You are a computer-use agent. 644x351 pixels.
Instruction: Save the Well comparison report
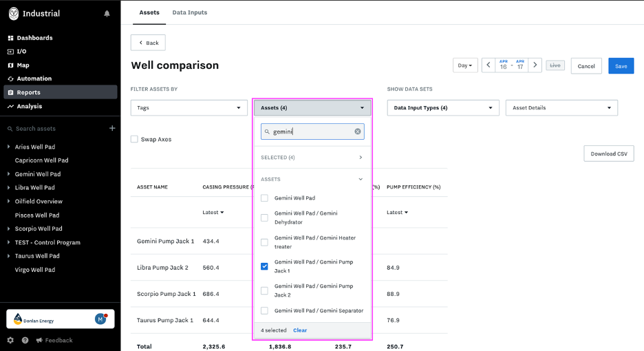coord(621,66)
